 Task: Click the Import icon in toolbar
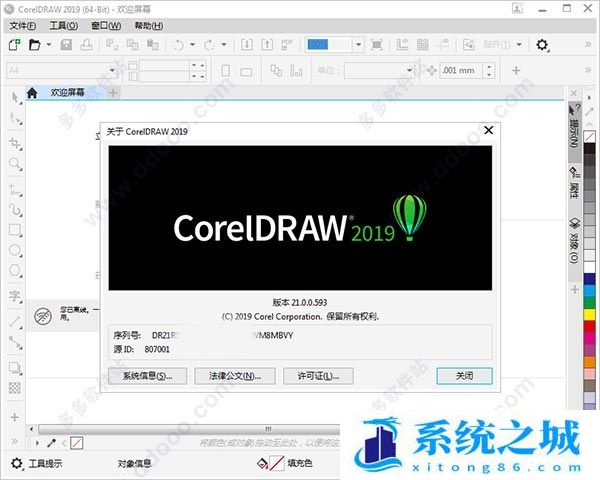[247, 45]
